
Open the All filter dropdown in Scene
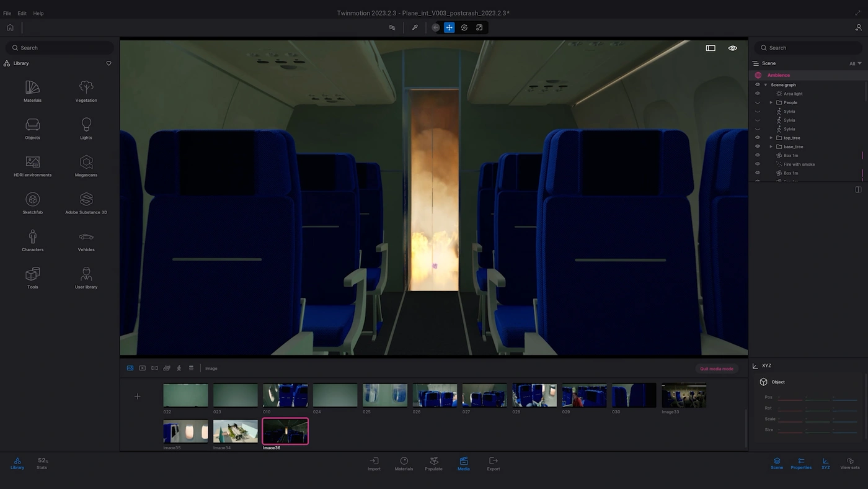(x=856, y=63)
